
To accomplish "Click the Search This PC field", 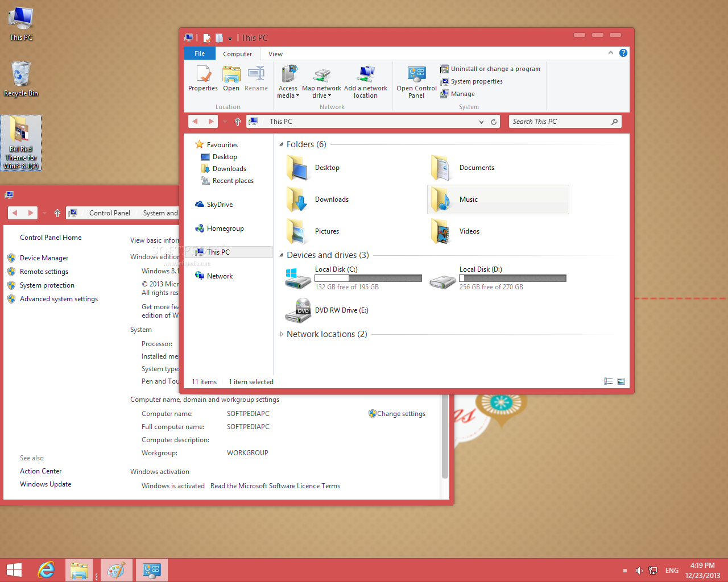I will (x=565, y=122).
